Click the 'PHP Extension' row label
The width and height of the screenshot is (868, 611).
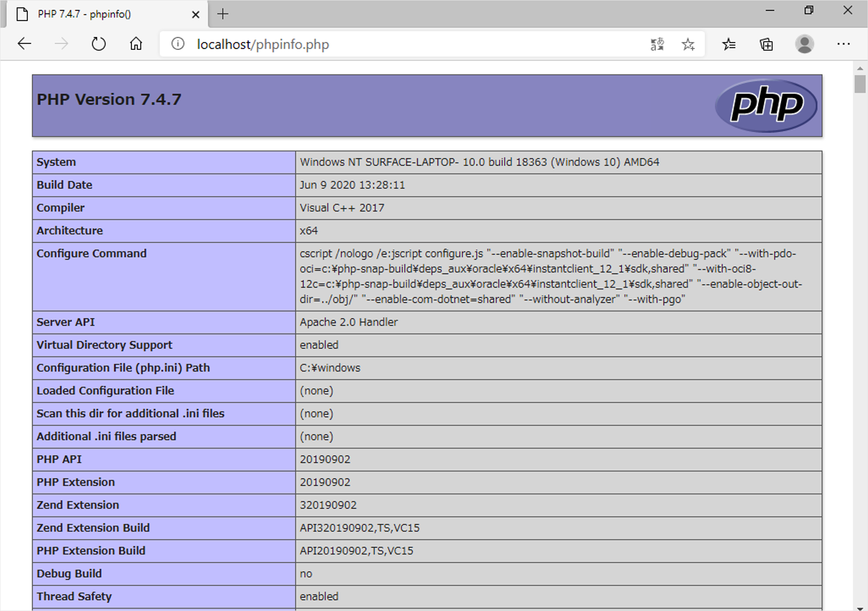pos(76,483)
